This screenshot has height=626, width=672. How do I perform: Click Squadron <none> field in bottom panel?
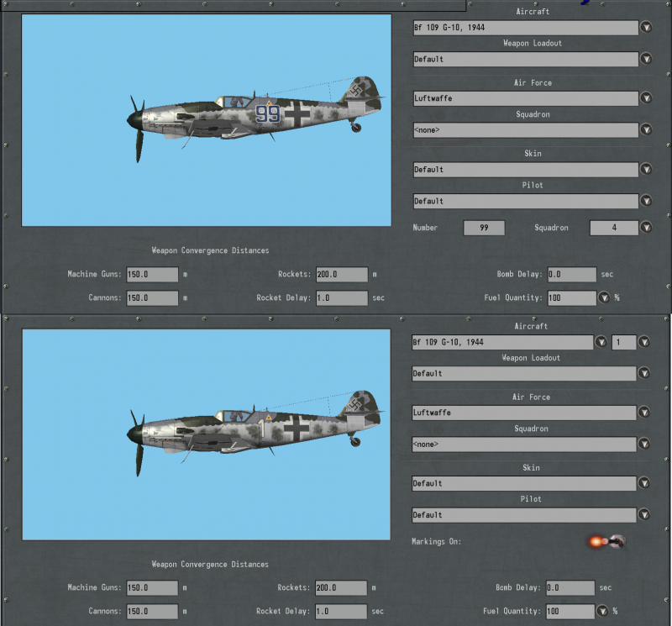coord(523,445)
